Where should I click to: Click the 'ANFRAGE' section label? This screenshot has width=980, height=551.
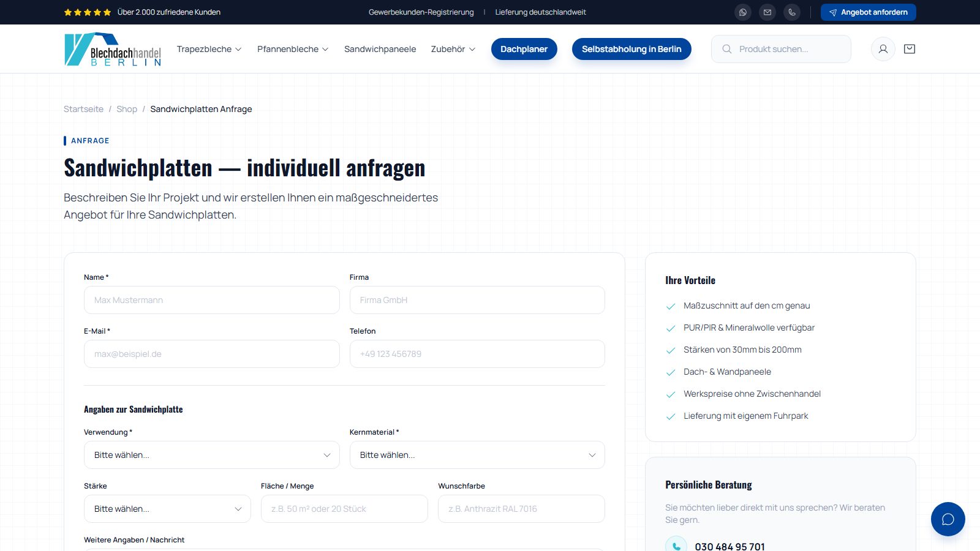(90, 141)
